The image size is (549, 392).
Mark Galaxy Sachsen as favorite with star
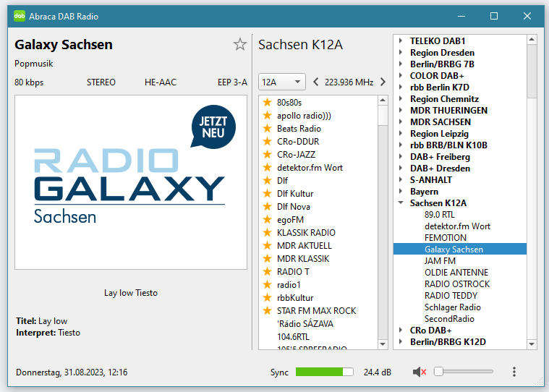pos(240,45)
